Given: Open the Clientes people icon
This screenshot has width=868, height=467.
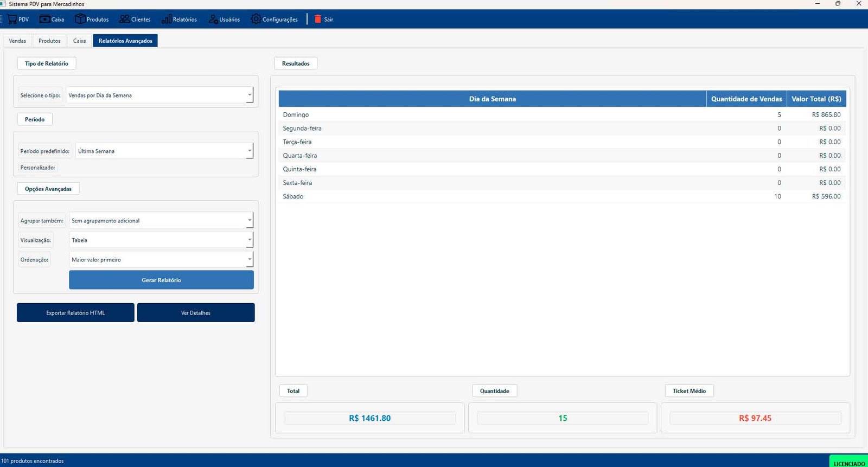Looking at the screenshot, I should pos(124,19).
